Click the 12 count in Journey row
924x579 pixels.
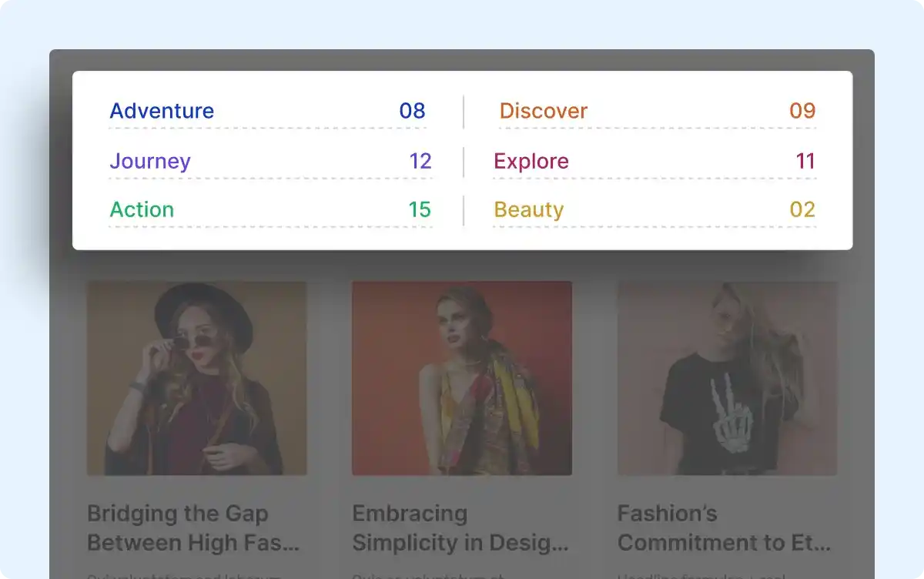click(420, 162)
